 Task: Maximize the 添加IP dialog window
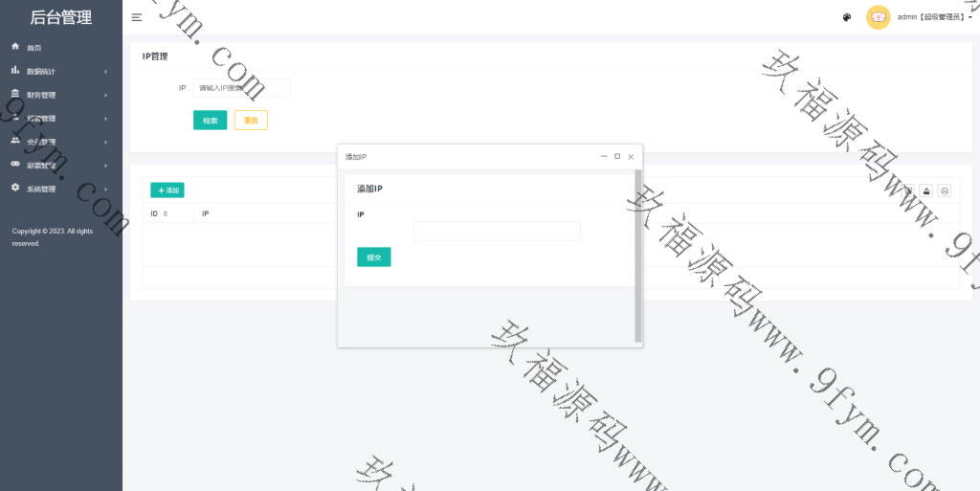coord(617,156)
